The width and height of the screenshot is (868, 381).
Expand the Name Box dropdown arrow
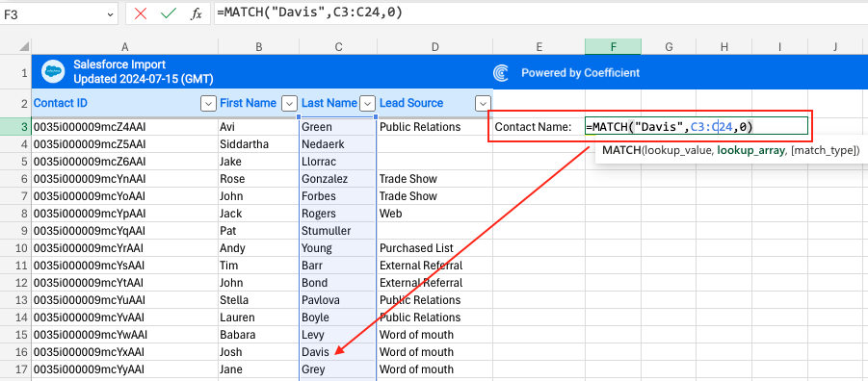click(x=110, y=15)
